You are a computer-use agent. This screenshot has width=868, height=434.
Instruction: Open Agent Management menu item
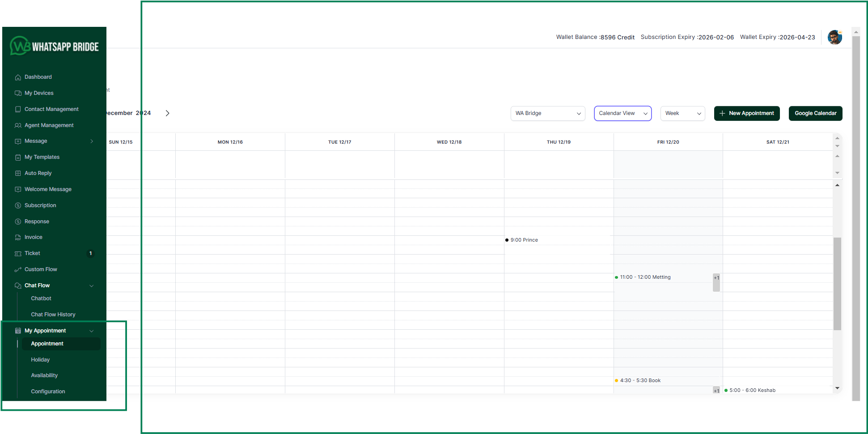tap(49, 125)
